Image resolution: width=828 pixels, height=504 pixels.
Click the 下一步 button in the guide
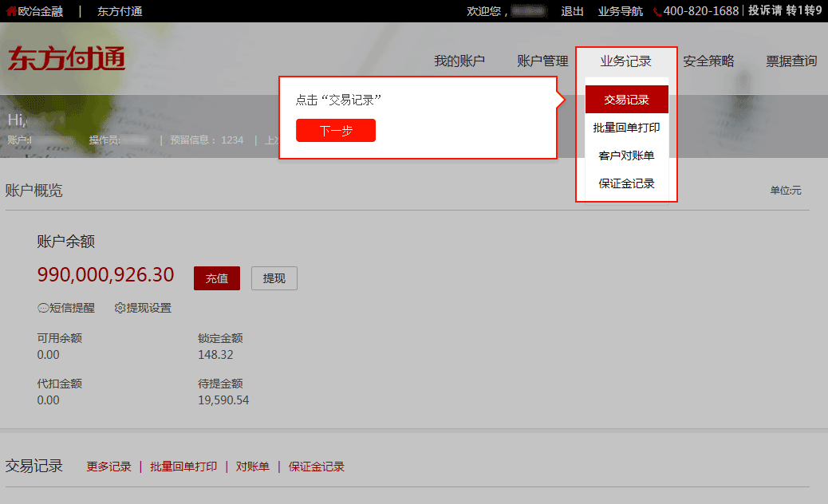(336, 130)
